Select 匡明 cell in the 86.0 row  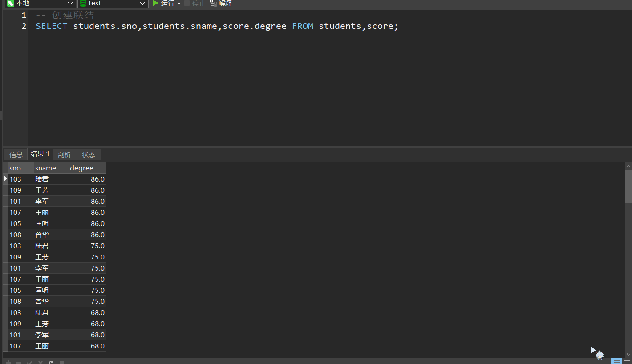[x=51, y=224]
